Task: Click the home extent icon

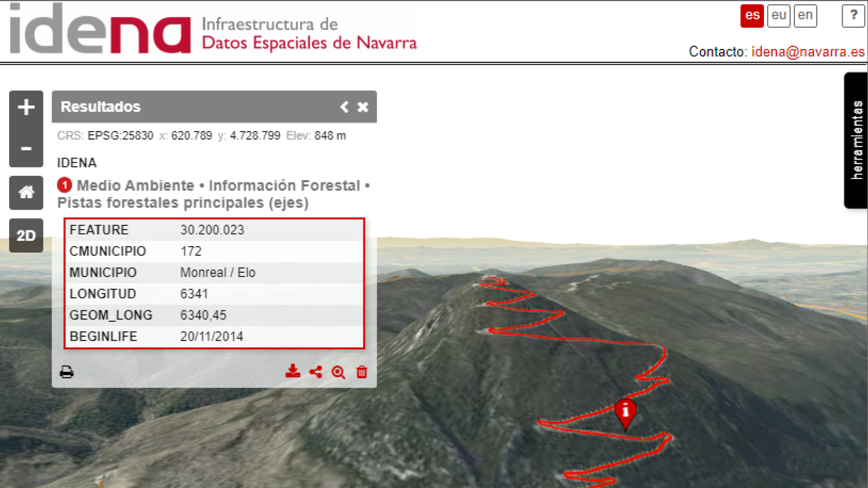Action: [26, 192]
